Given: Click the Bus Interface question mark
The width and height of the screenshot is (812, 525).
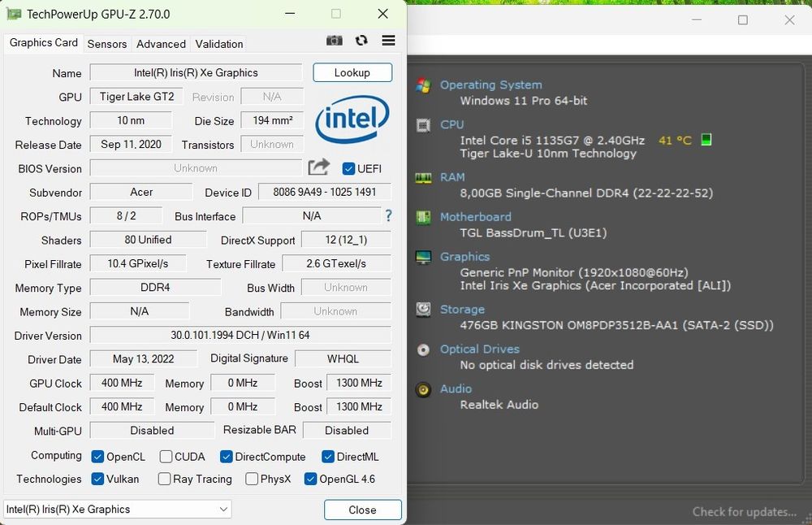Looking at the screenshot, I should coord(388,215).
